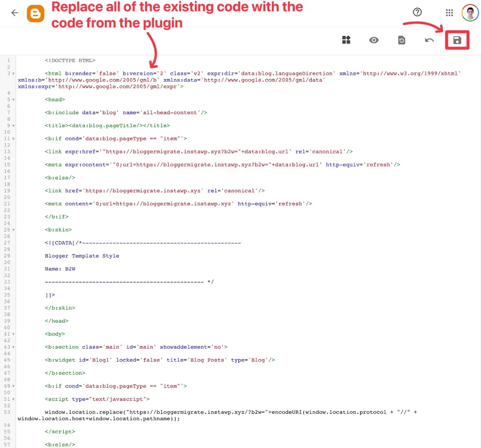Open the Google apps grid

click(x=449, y=13)
